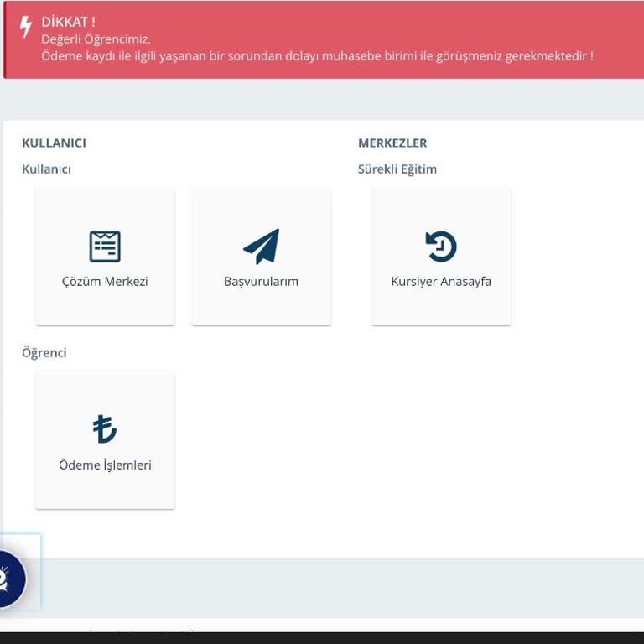The image size is (644, 644).
Task: Open the Kursiyer Anasayfa history clock icon
Action: point(441,247)
